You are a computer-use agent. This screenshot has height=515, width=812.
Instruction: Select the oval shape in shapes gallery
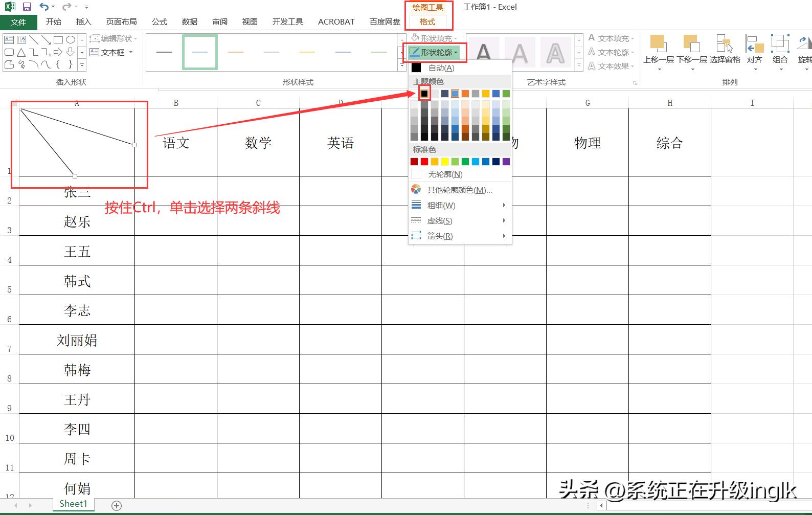(x=71, y=40)
